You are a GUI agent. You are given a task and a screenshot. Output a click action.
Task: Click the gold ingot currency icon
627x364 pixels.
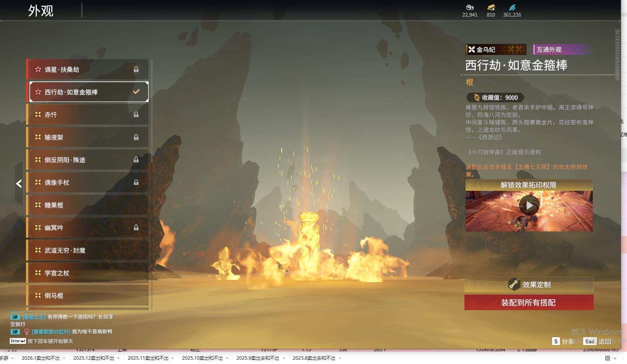pyautogui.click(x=491, y=7)
